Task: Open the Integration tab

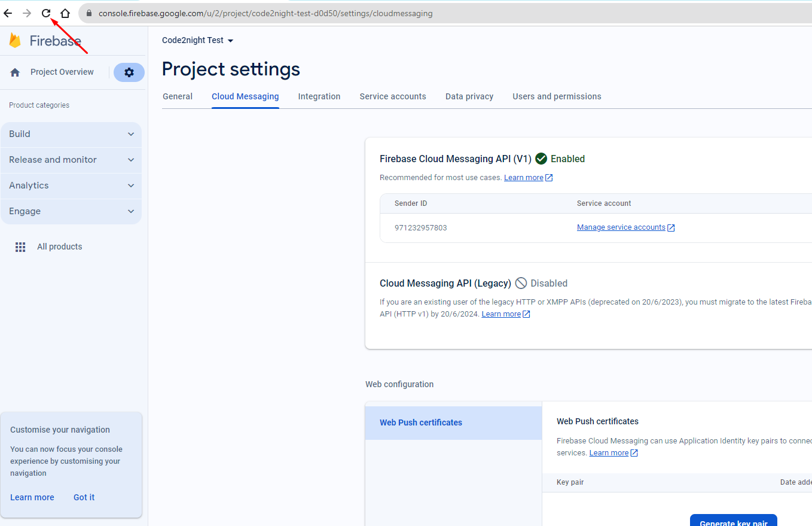Action: point(319,96)
